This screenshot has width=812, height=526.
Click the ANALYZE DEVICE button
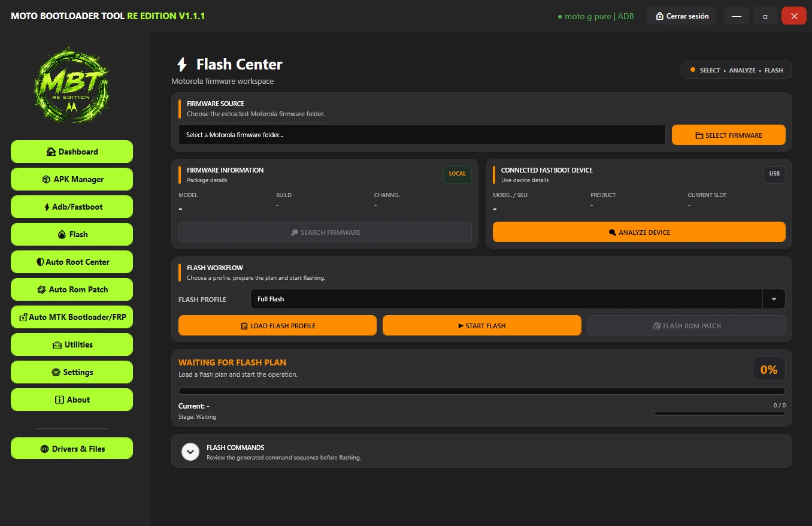pos(639,232)
